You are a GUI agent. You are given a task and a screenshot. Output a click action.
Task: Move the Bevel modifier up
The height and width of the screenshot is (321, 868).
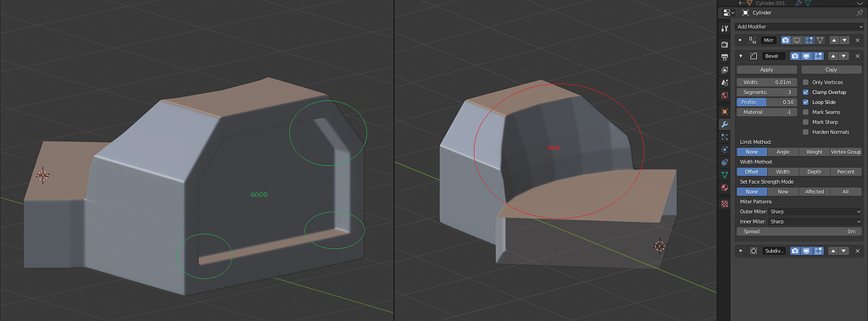(833, 57)
